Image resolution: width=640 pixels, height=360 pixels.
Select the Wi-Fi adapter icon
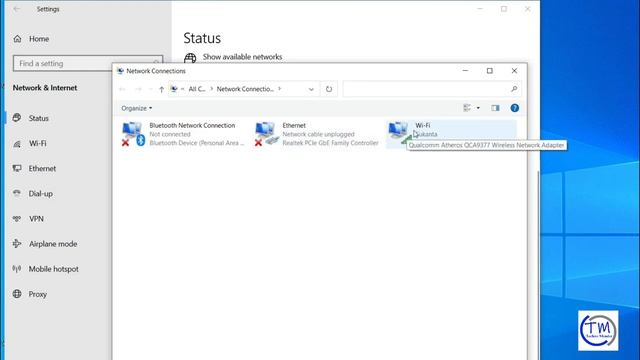[399, 133]
